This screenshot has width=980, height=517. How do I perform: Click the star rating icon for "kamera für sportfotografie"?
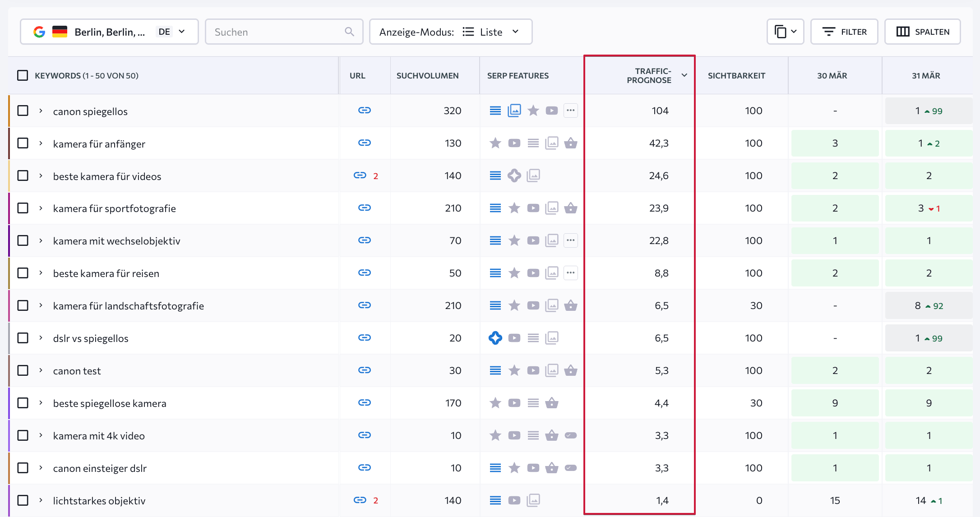tap(514, 208)
